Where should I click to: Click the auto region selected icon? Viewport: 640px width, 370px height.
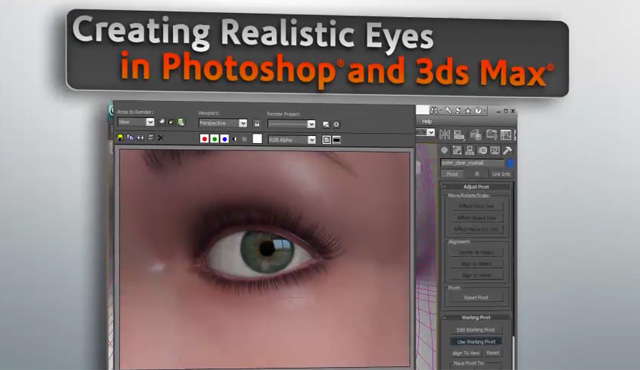pos(171,122)
